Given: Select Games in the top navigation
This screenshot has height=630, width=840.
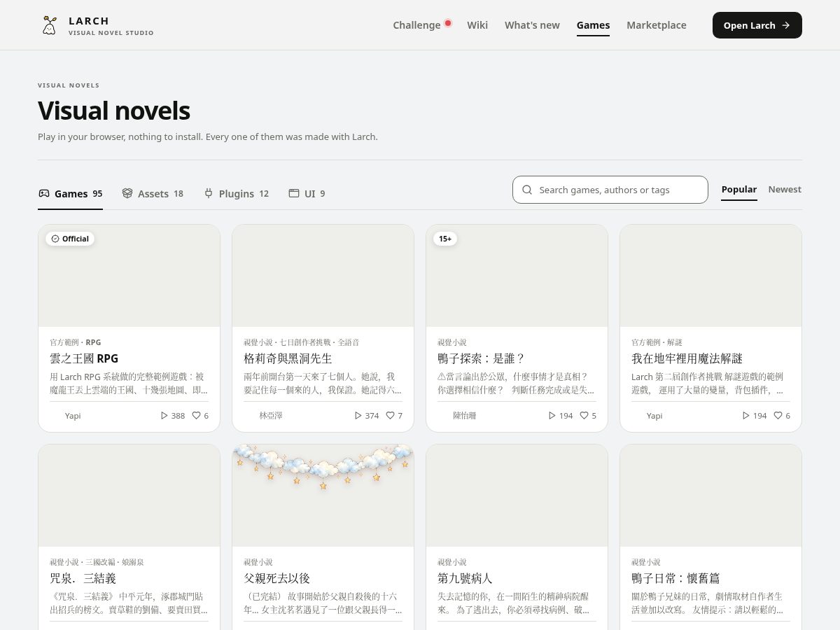Looking at the screenshot, I should [593, 25].
